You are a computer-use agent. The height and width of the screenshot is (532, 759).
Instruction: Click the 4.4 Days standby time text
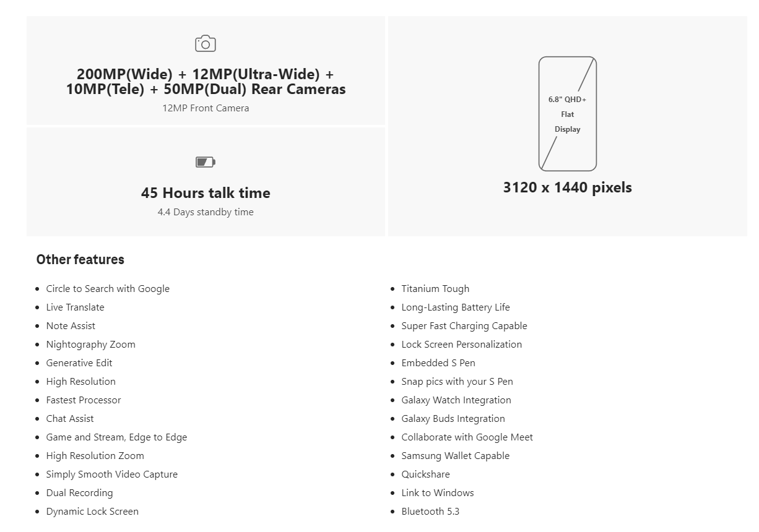[x=206, y=212]
